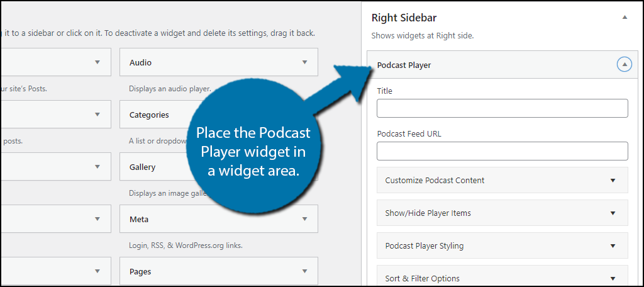Expand Customize Podcast Content section
The width and height of the screenshot is (644, 287).
(x=502, y=180)
